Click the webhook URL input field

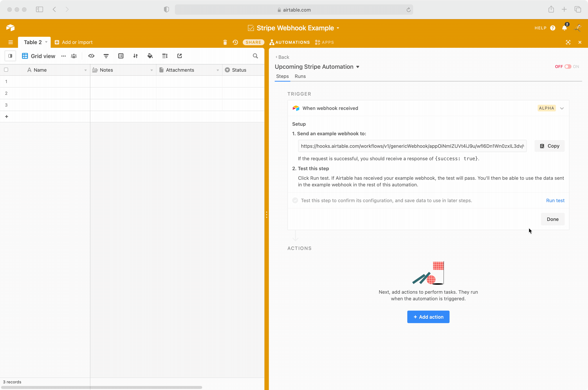[x=412, y=146]
